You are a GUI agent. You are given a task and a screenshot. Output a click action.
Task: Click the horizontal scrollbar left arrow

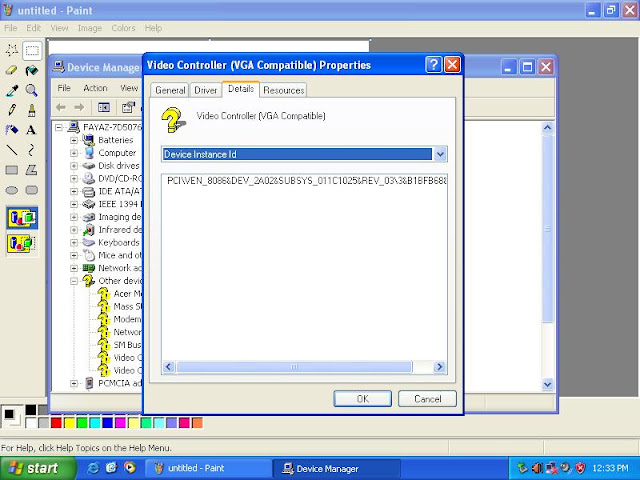(169, 367)
